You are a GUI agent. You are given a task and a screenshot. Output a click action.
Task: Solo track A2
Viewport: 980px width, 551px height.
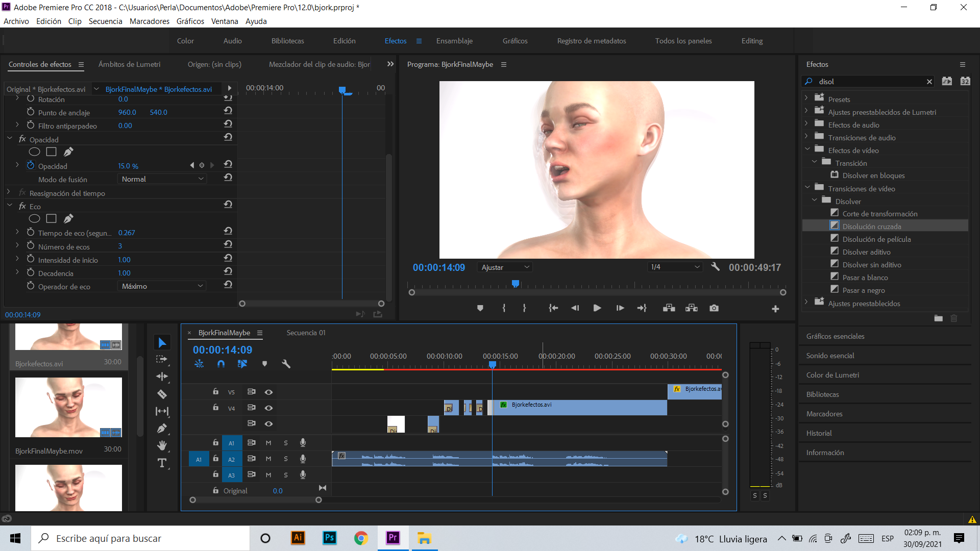click(286, 459)
